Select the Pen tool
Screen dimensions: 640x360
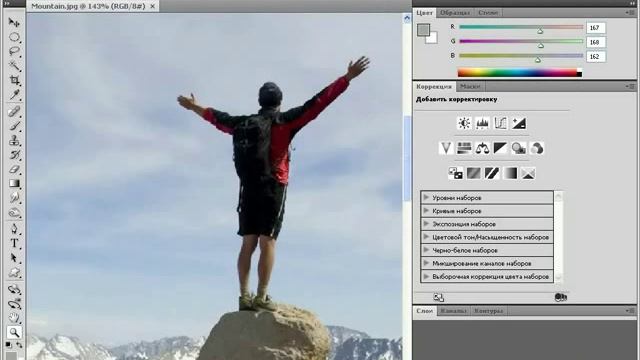(14, 229)
